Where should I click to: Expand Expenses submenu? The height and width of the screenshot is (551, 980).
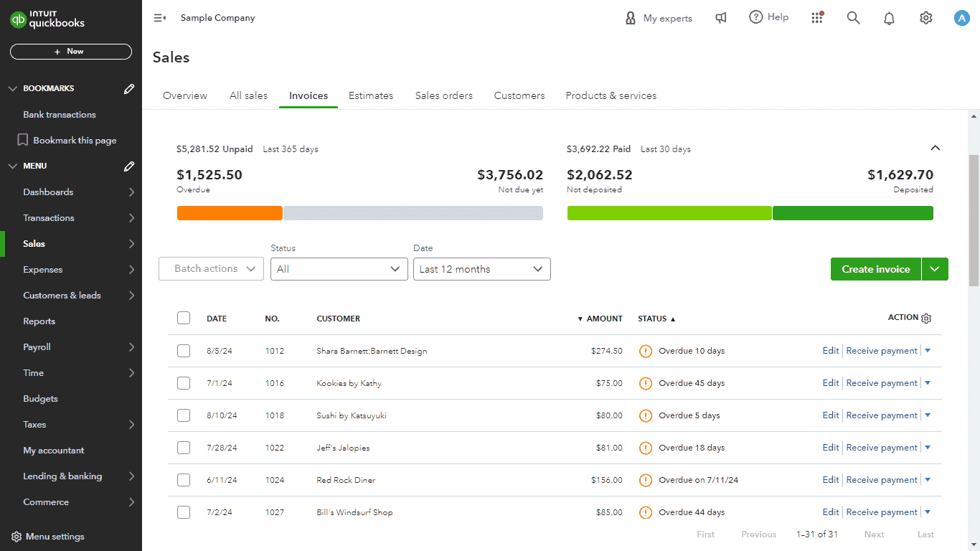tap(131, 270)
